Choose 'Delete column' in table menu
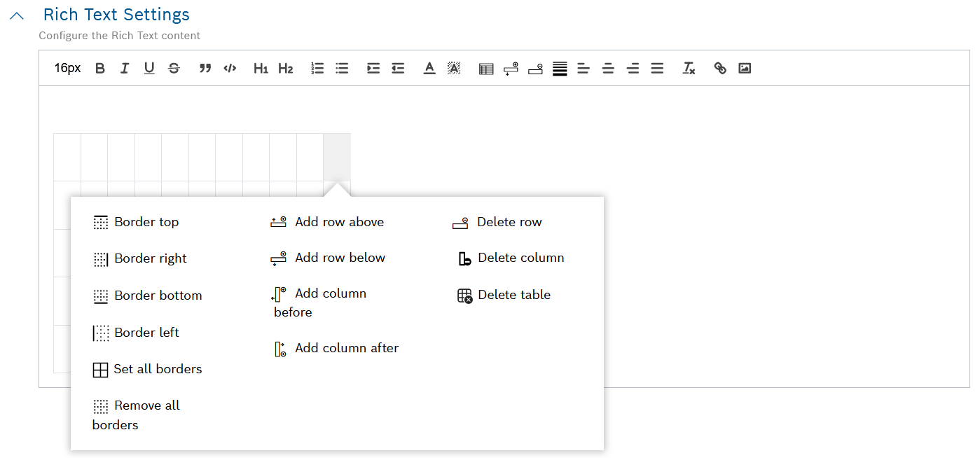This screenshot has height=458, width=980. (520, 258)
